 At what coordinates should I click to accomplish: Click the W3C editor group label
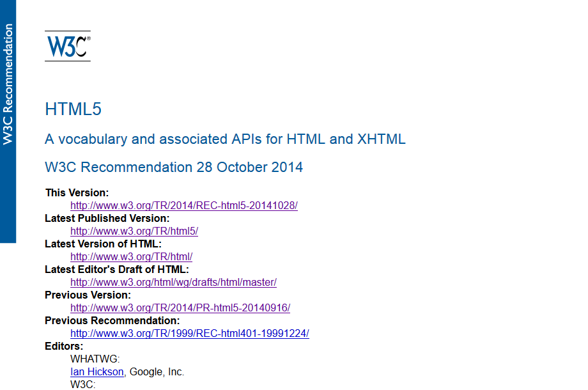(81, 384)
